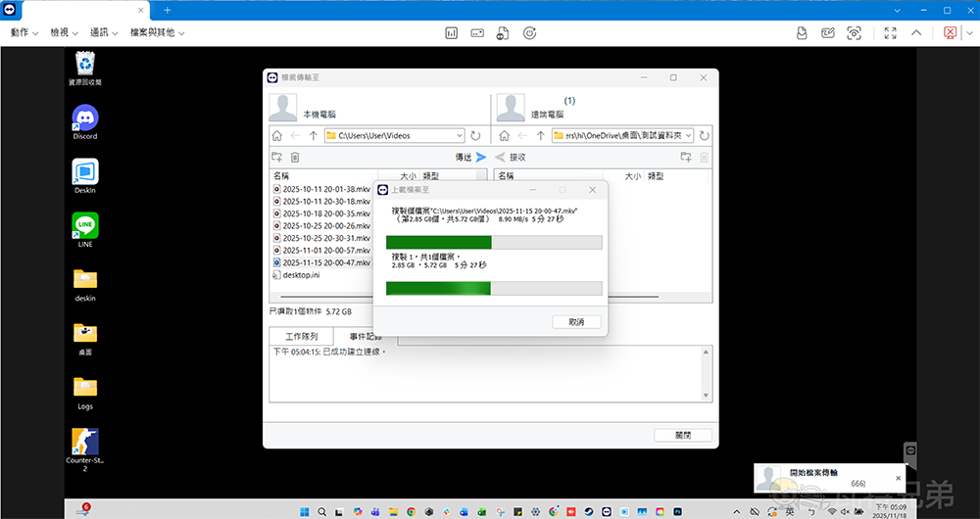Screen dimensions: 980x519
Task: Click the 關閉 button in file transfer window
Action: [683, 435]
